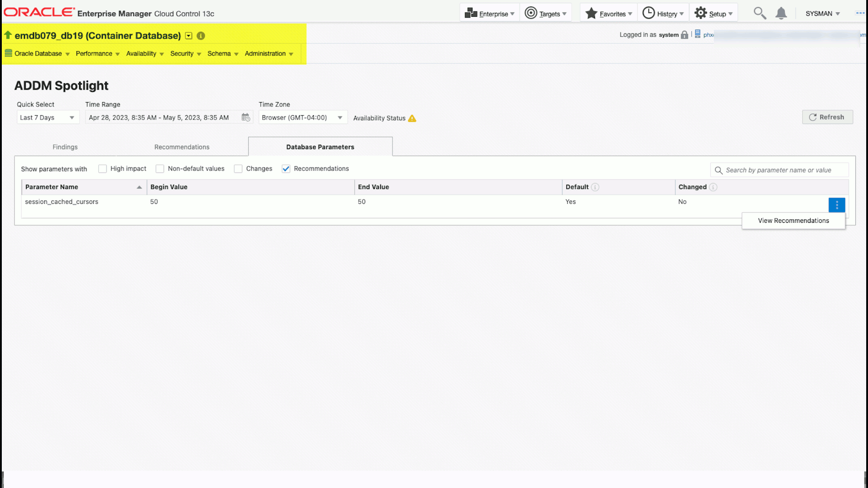Expand the Time Zone Browser dropdown
The image size is (868, 488).
point(302,117)
